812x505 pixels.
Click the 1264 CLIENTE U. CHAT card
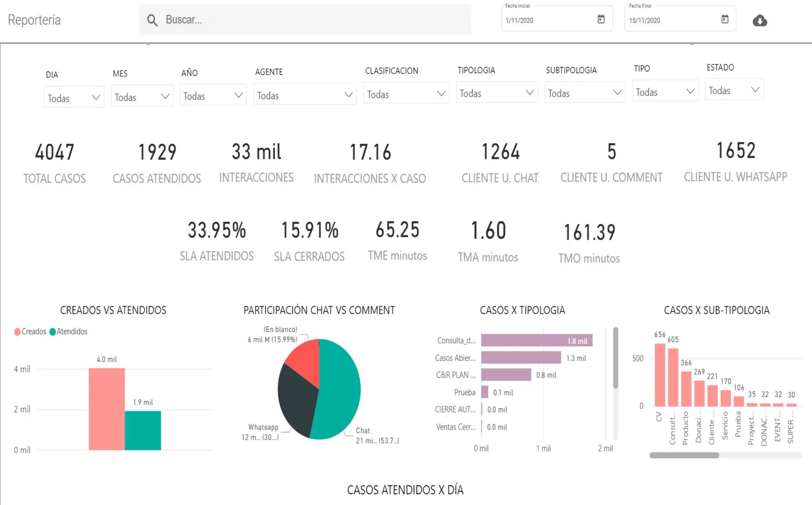[500, 163]
